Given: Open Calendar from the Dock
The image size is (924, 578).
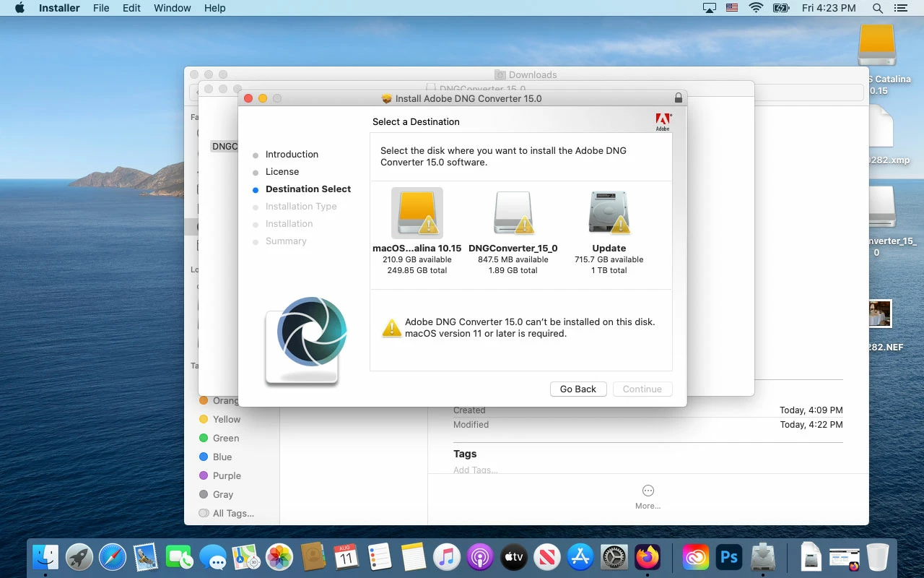Looking at the screenshot, I should 346,557.
